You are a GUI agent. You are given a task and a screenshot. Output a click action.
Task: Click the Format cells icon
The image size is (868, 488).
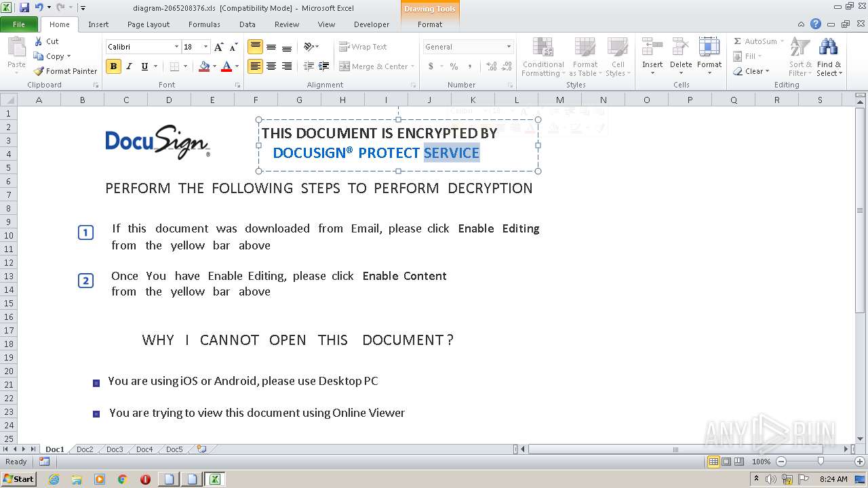[709, 48]
